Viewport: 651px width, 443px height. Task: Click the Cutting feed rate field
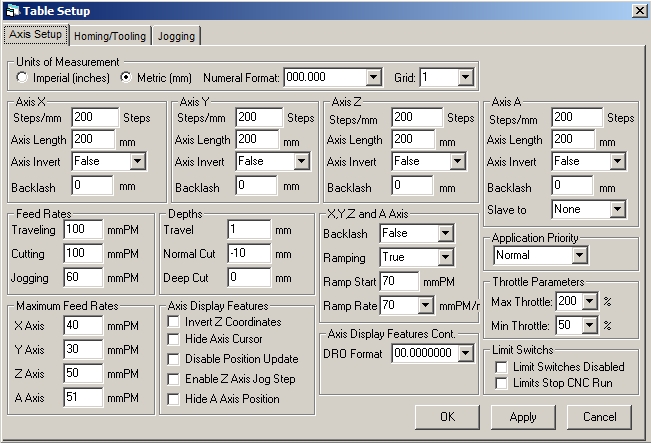point(83,253)
